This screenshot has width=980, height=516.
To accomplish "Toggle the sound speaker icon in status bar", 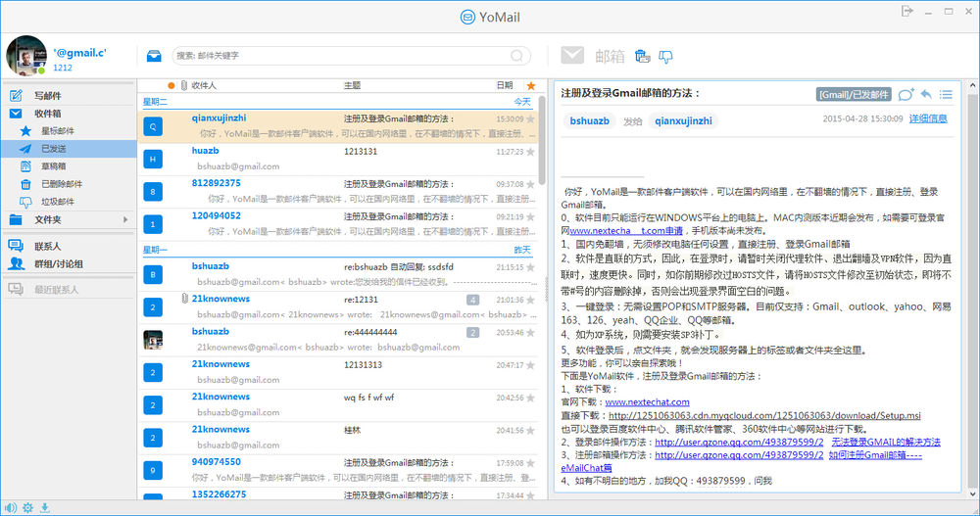I will pyautogui.click(x=11, y=508).
